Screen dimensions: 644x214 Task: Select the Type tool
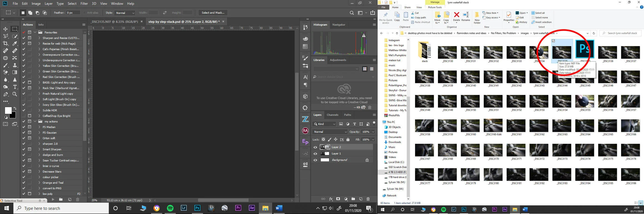coord(15,87)
